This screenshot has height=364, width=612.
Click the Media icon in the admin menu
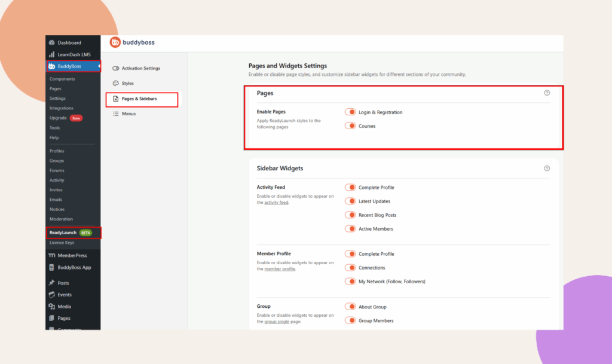(51, 307)
